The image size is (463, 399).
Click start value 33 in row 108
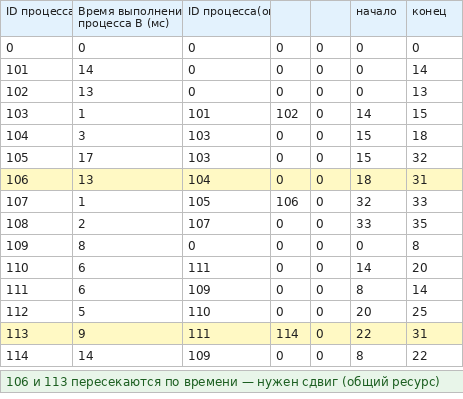coord(378,224)
